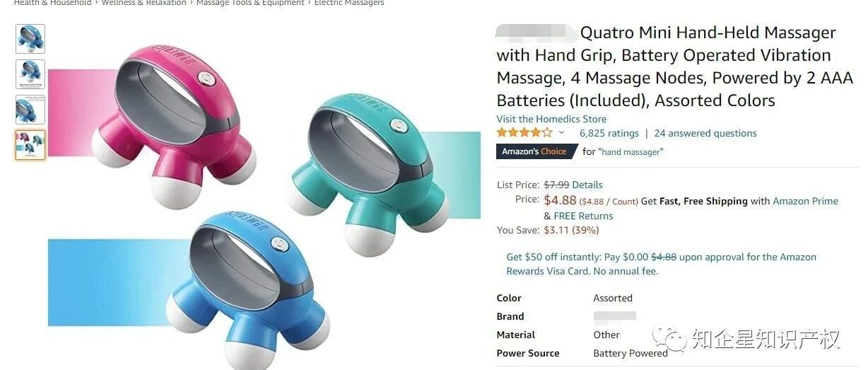Click the Amazon's Choice badge

click(534, 151)
